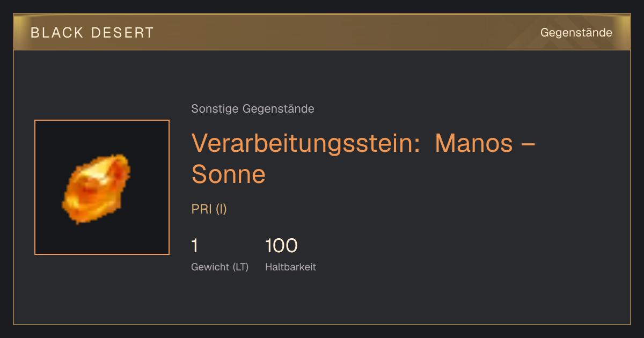Select the Sonstige Gegenstände category label
Image resolution: width=644 pixels, height=338 pixels.
(x=253, y=109)
